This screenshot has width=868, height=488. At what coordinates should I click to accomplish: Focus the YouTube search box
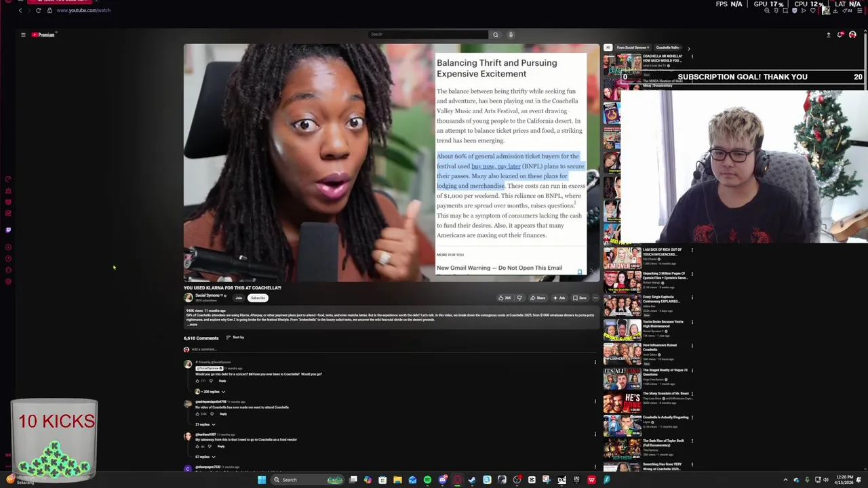pyautogui.click(x=428, y=35)
